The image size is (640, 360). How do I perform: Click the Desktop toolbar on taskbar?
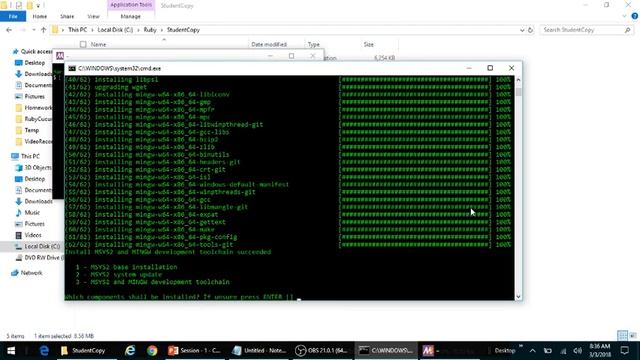505,351
